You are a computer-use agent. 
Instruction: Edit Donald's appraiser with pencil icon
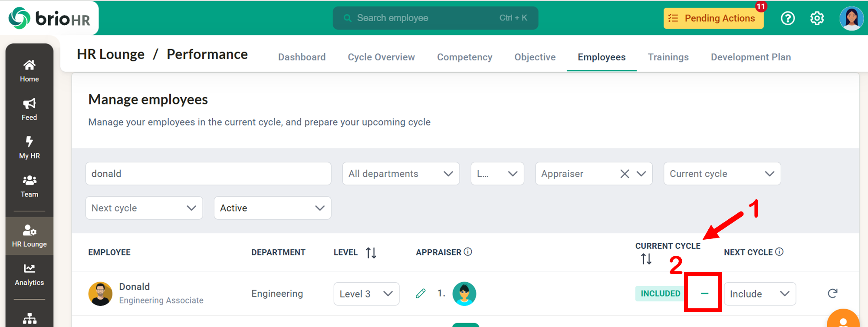click(x=421, y=294)
